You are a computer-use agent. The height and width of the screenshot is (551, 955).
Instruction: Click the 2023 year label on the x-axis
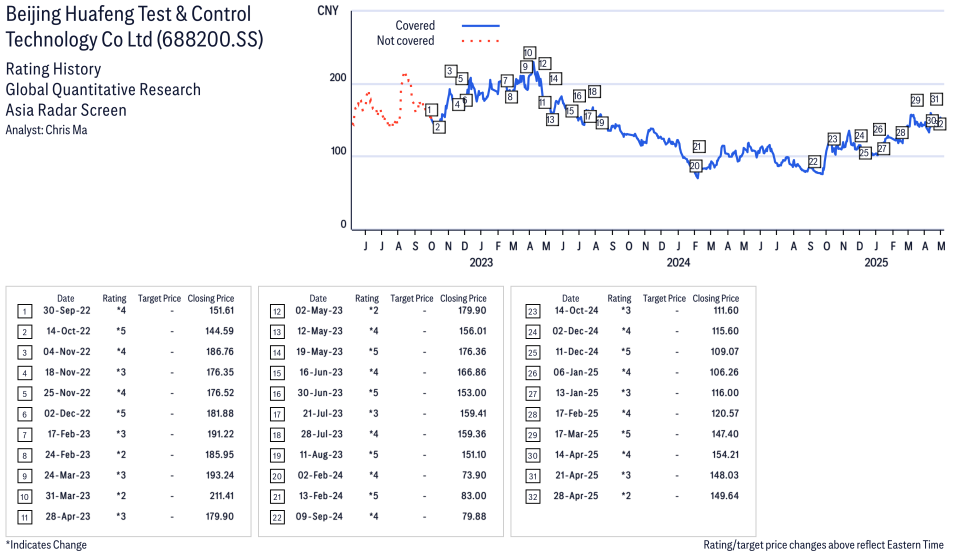click(481, 262)
